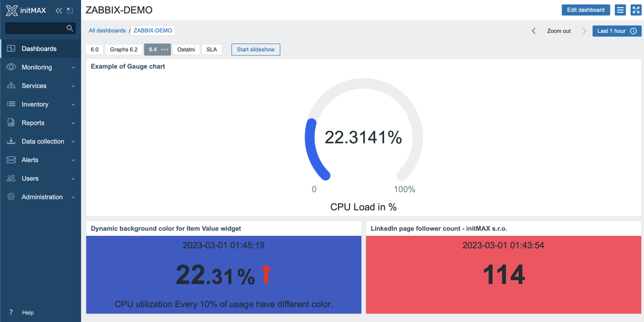Open Alerts via the envelope icon
The image size is (644, 322).
tap(11, 160)
